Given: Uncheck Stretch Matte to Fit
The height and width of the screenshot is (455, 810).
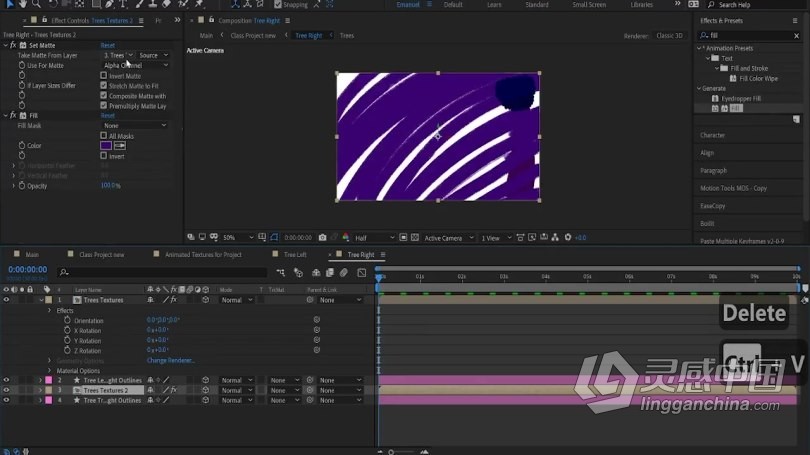Looking at the screenshot, I should [x=103, y=86].
